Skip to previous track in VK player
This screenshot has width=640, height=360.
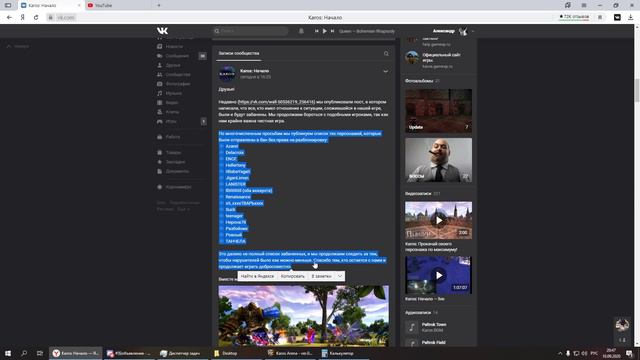(x=316, y=31)
